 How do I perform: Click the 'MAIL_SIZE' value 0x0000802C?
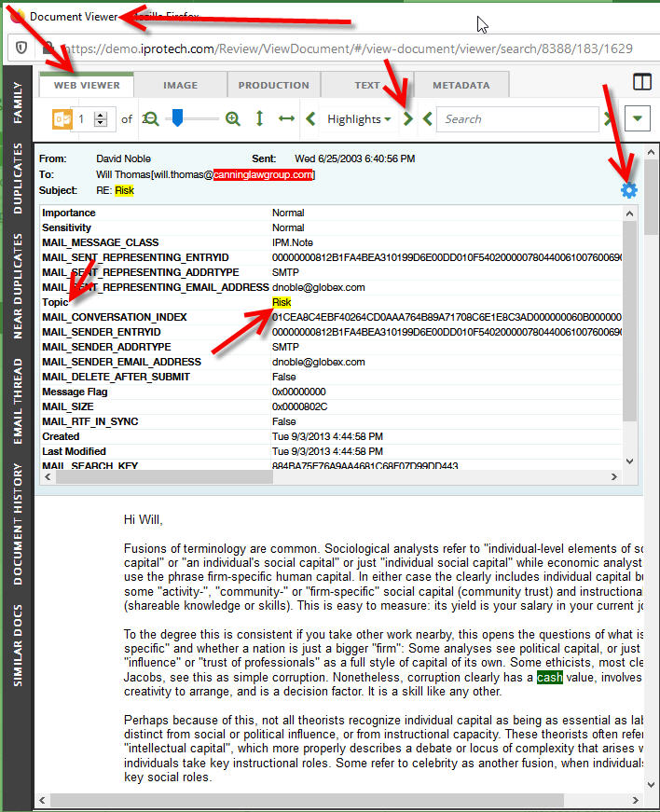(x=300, y=407)
